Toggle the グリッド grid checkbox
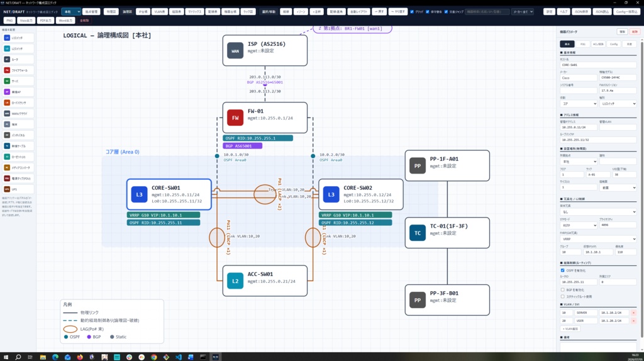This screenshot has height=361, width=644. [x=412, y=12]
